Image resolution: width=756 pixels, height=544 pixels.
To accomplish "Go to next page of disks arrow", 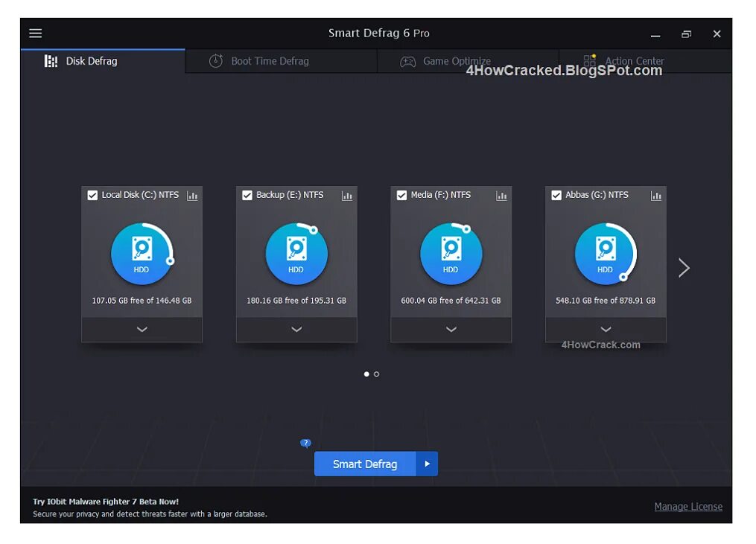I will click(684, 268).
